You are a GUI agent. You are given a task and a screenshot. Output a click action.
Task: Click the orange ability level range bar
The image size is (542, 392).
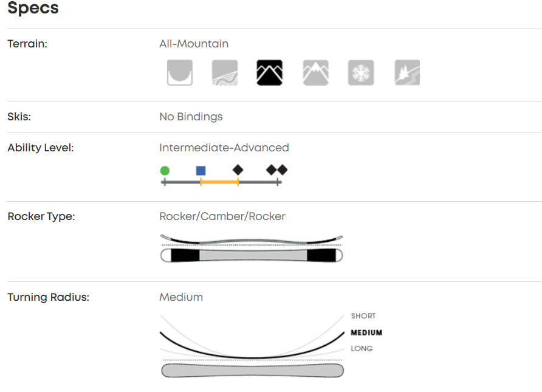tap(219, 182)
